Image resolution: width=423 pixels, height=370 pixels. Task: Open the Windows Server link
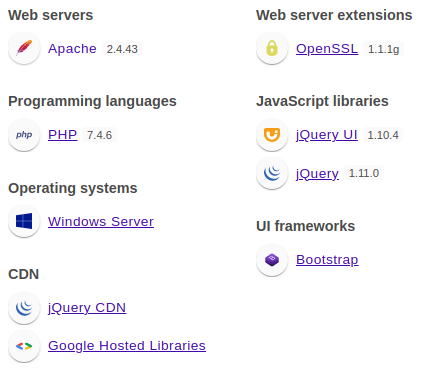(x=101, y=222)
